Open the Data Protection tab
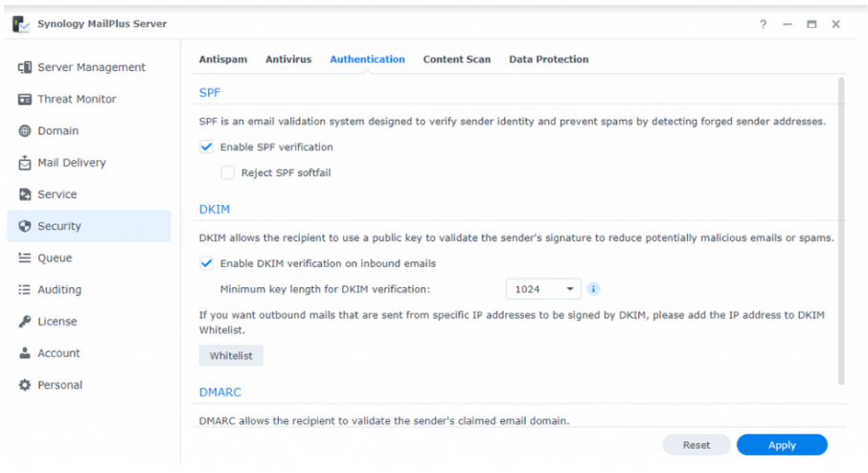The height and width of the screenshot is (473, 868). [549, 59]
